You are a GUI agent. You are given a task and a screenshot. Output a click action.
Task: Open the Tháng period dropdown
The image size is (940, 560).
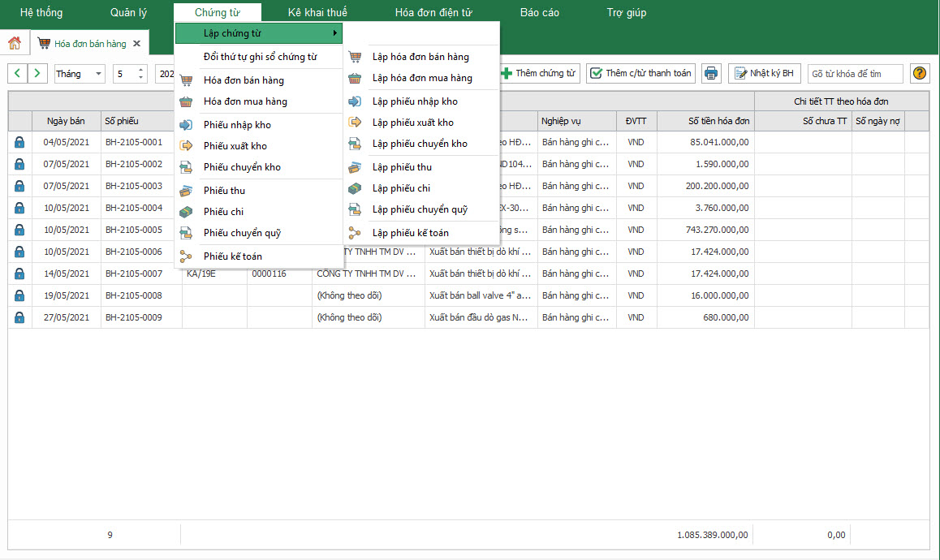pos(97,74)
